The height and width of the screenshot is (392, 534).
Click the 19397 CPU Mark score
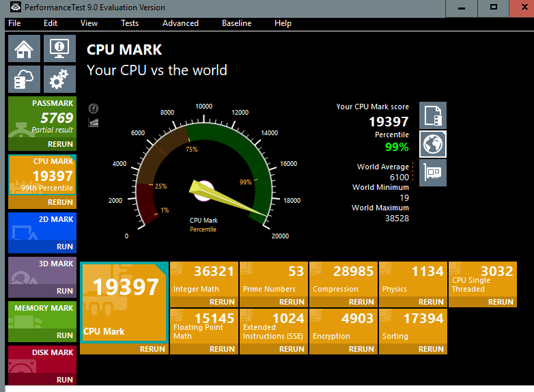(389, 122)
